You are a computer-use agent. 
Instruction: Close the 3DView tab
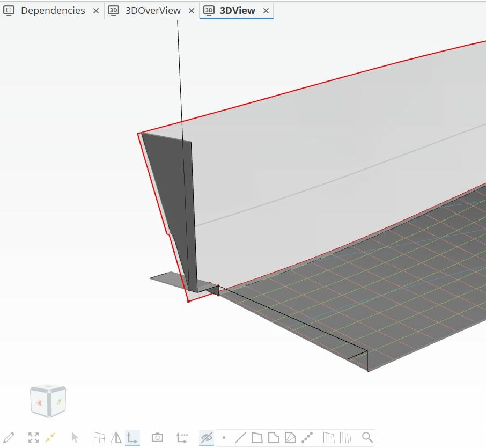(266, 11)
